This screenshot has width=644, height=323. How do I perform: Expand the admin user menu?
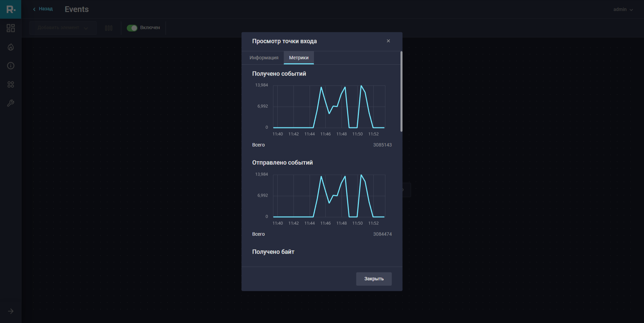point(623,9)
